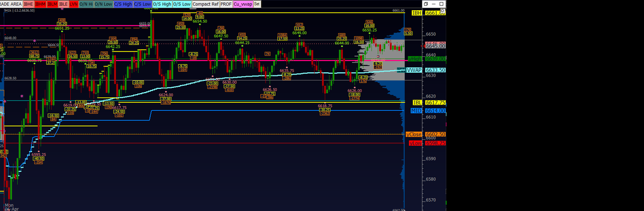Click the TRADE AREA toolbar button

click(11, 4)
